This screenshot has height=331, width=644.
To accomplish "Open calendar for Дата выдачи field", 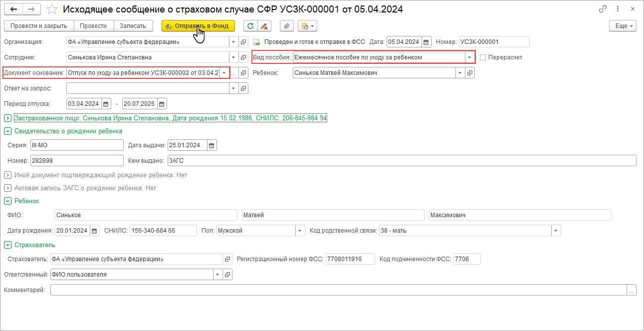I will click(212, 145).
